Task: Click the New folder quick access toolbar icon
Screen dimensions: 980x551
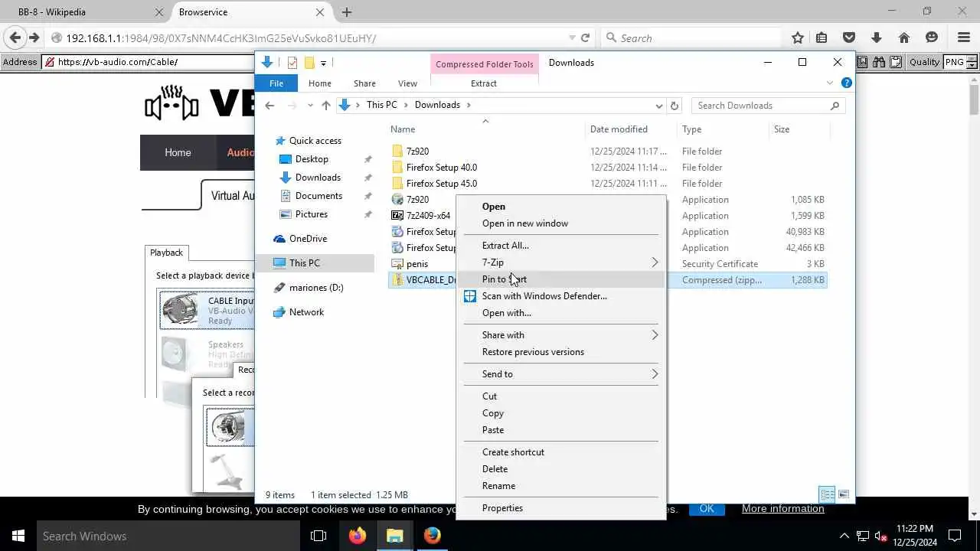Action: click(x=309, y=63)
